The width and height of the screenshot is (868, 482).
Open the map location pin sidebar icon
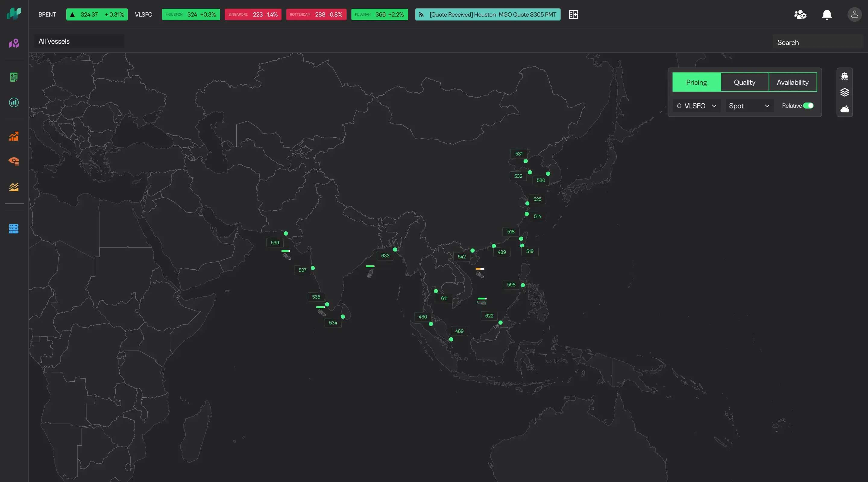pyautogui.click(x=14, y=43)
